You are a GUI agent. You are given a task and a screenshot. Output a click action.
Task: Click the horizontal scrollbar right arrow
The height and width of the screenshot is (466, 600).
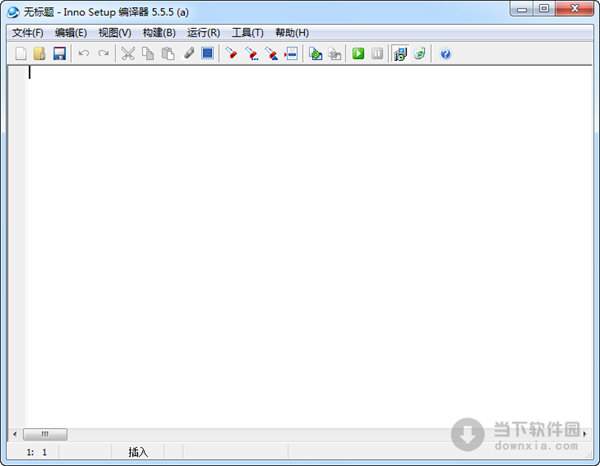pos(585,434)
